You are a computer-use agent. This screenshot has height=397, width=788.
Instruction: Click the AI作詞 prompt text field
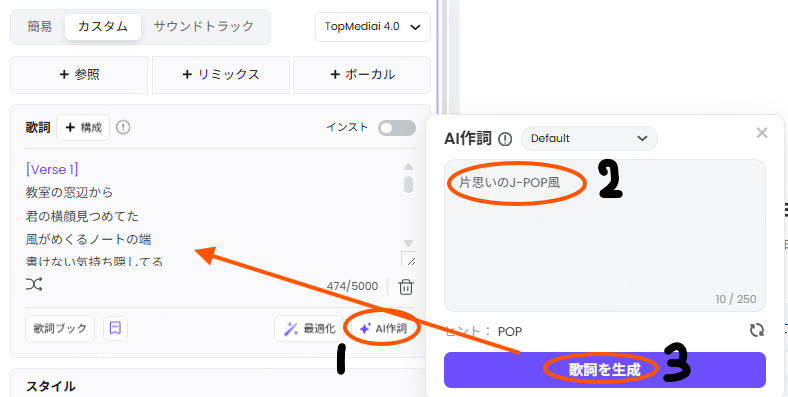pos(605,236)
